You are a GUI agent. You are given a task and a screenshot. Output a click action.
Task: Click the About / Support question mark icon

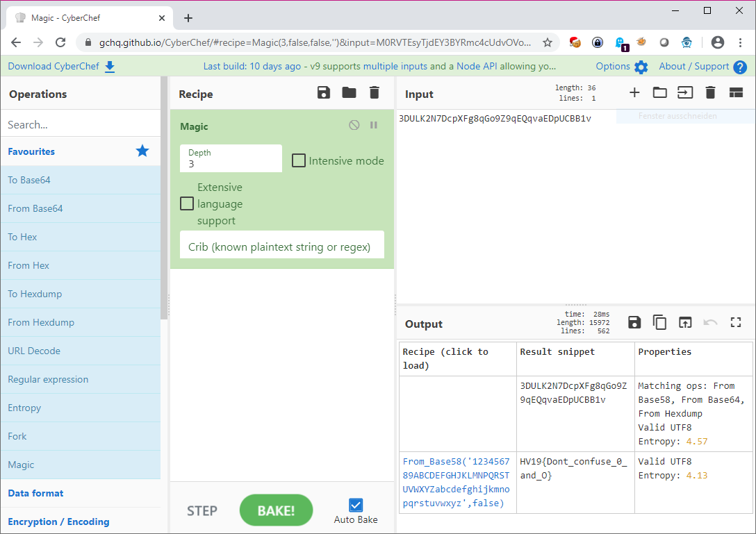pos(740,67)
